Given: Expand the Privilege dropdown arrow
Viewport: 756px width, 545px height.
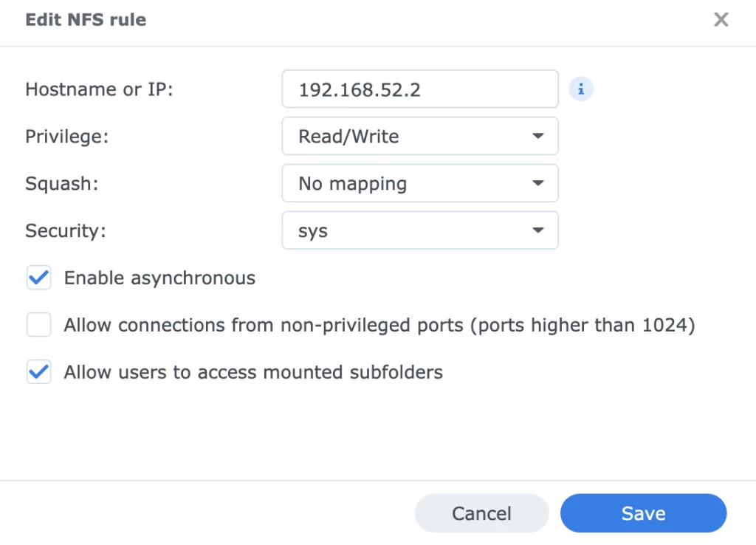Looking at the screenshot, I should [537, 137].
